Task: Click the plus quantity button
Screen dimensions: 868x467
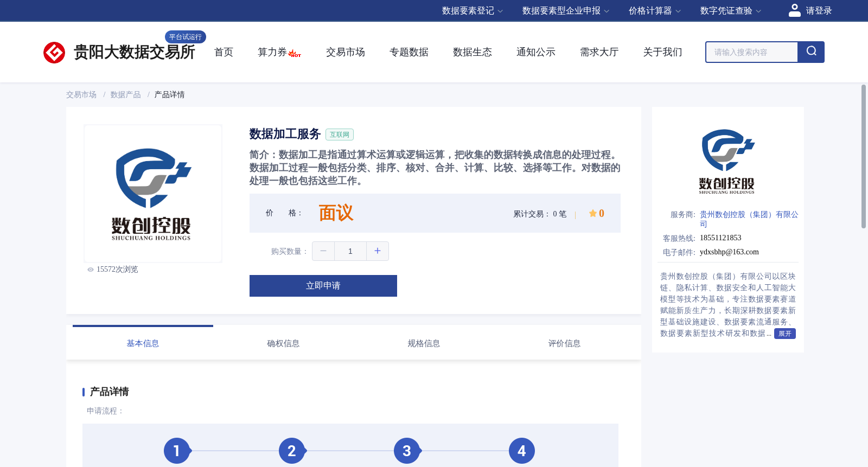Action: pos(378,251)
